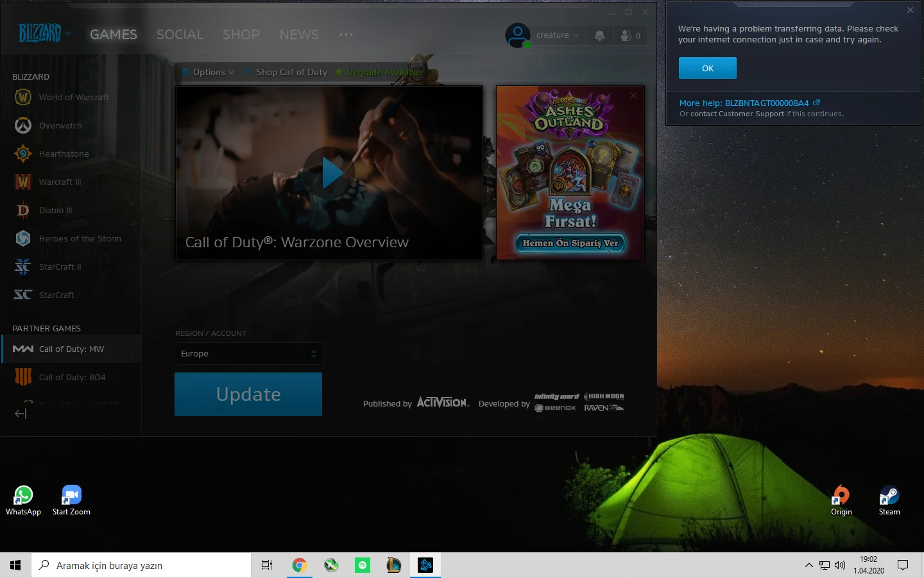Open the Steam desktop shortcut

[x=889, y=500]
